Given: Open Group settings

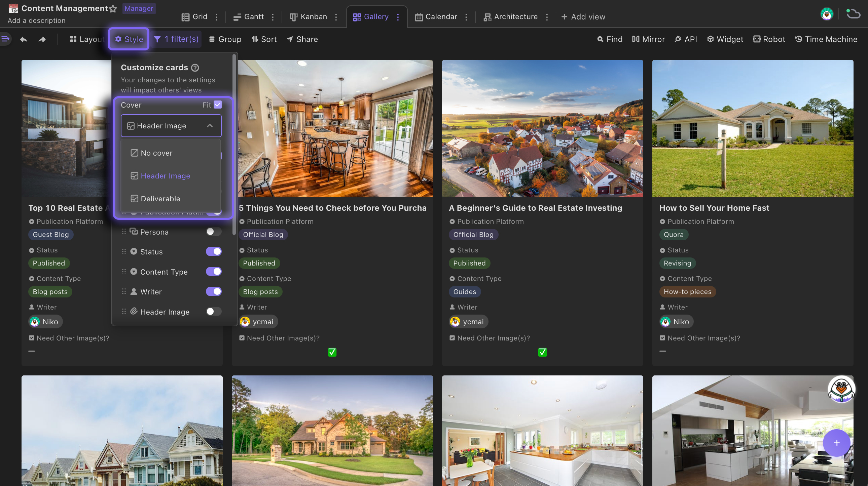Looking at the screenshot, I should pyautogui.click(x=225, y=39).
